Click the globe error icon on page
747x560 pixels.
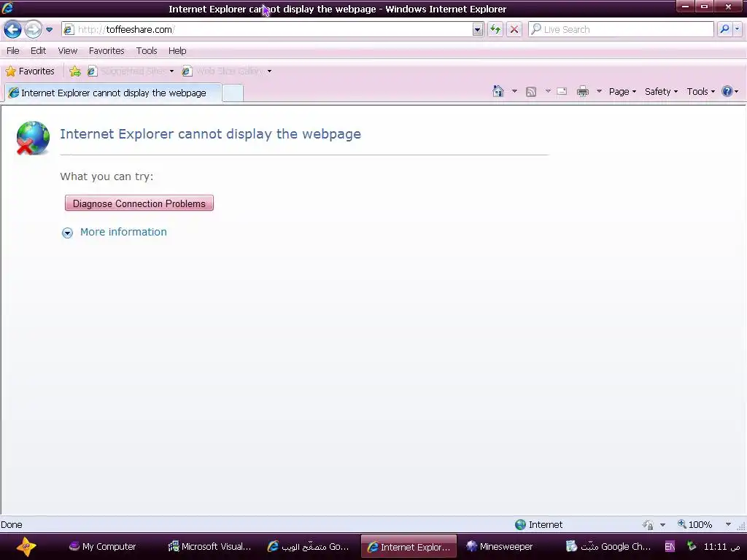[33, 138]
